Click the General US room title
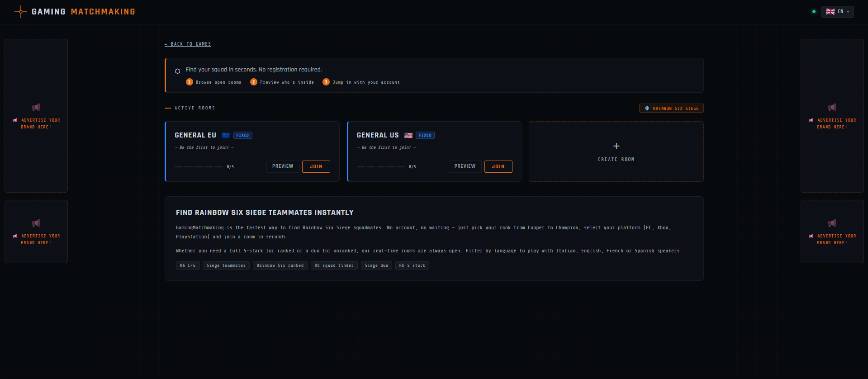The height and width of the screenshot is (379, 868). tap(378, 135)
